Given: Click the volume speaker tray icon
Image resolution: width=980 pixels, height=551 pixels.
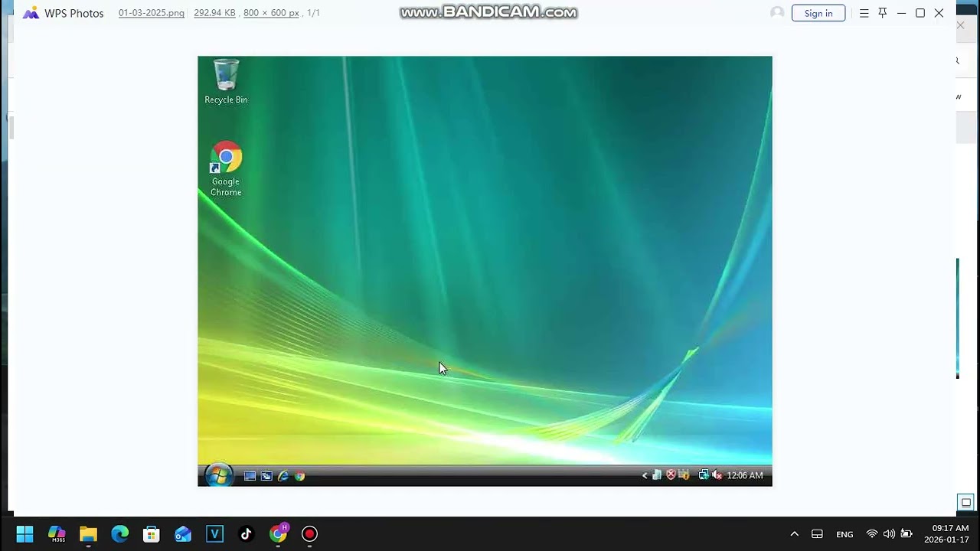Looking at the screenshot, I should [889, 534].
